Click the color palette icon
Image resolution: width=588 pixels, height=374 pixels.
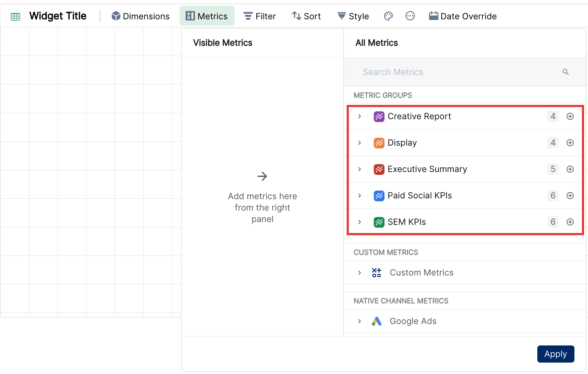pyautogui.click(x=388, y=16)
